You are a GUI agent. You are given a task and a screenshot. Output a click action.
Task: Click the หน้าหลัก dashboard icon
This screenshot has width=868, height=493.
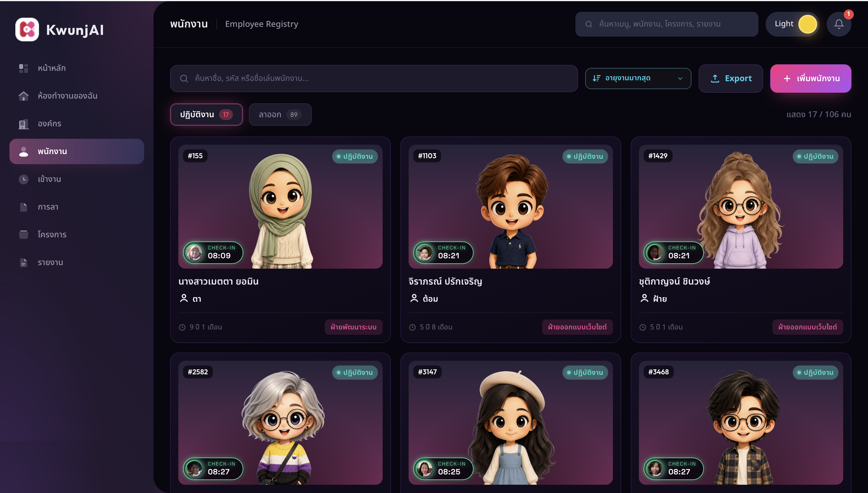pyautogui.click(x=23, y=68)
